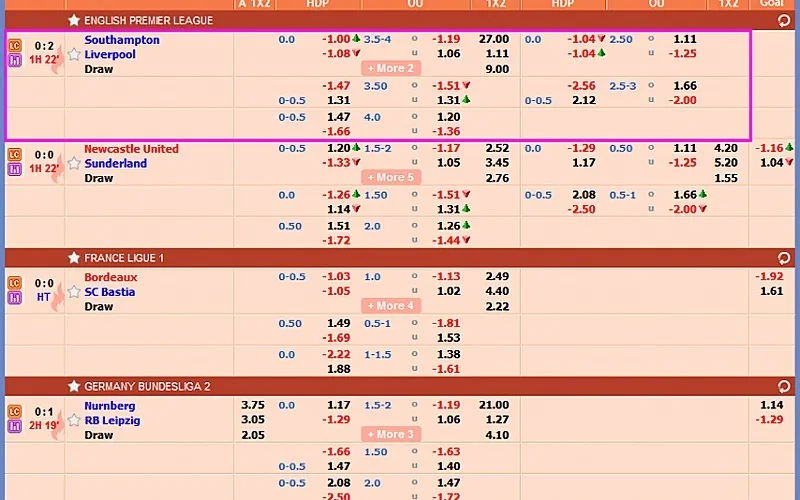Open purple stats icon for Newcastle United match

[x=15, y=169]
